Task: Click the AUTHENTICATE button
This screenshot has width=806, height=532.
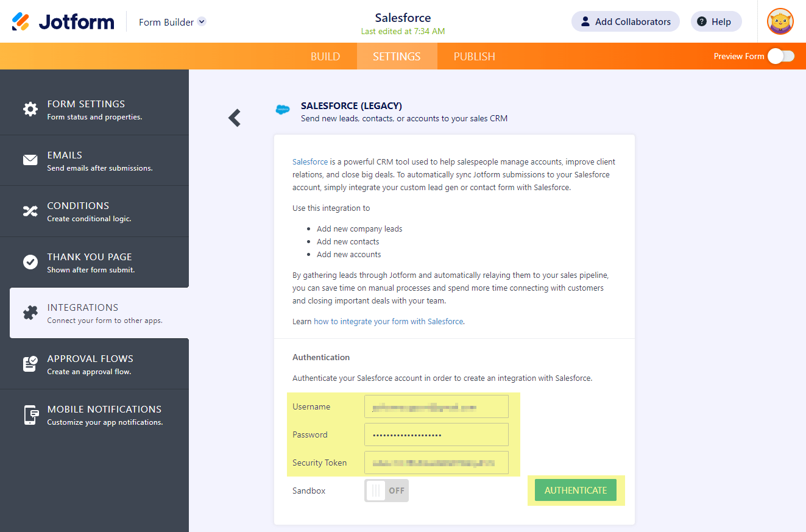Action: [x=576, y=491]
